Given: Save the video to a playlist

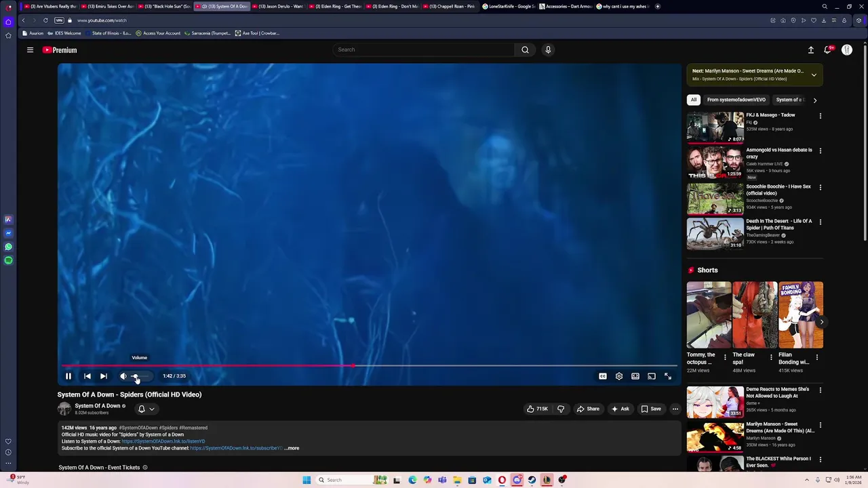Looking at the screenshot, I should click(651, 409).
